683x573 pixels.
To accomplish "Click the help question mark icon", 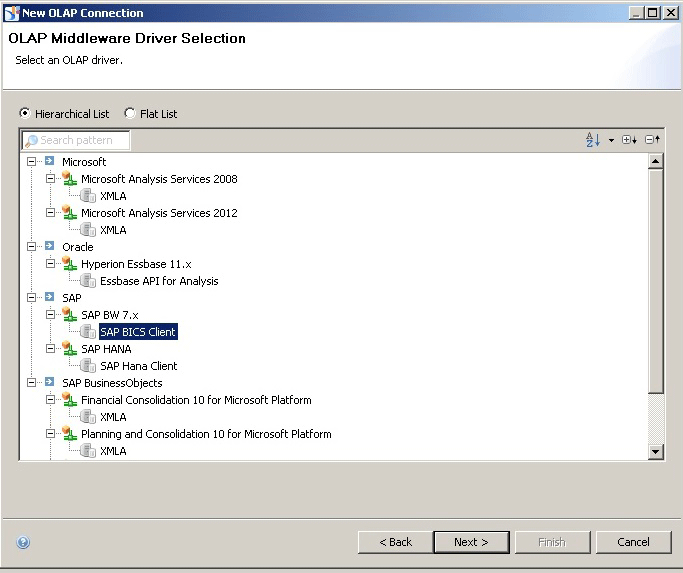I will pyautogui.click(x=23, y=542).
